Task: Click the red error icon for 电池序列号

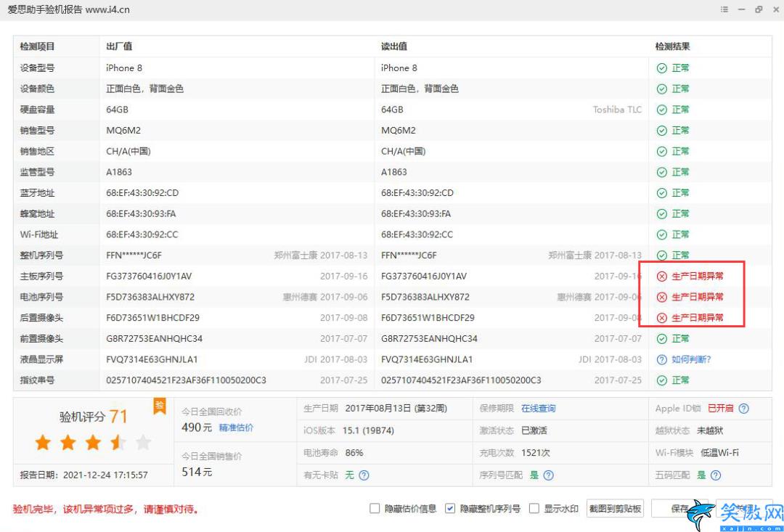Action: pos(662,297)
